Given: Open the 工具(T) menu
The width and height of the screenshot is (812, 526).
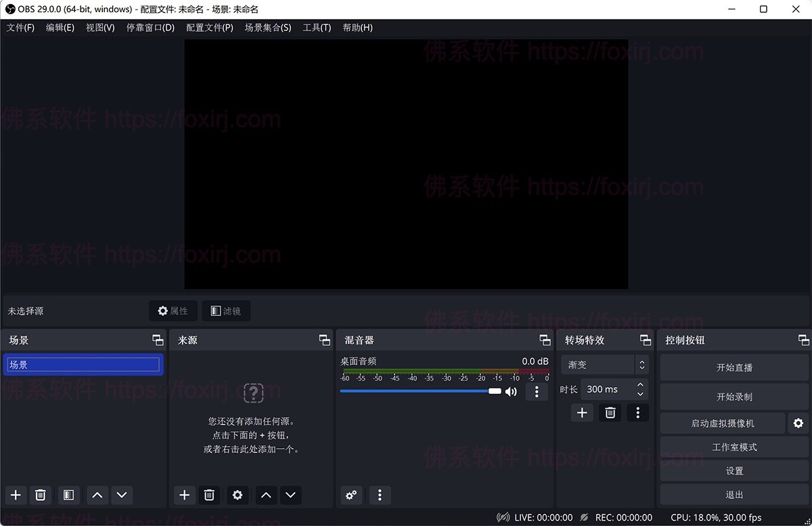Looking at the screenshot, I should click(317, 28).
